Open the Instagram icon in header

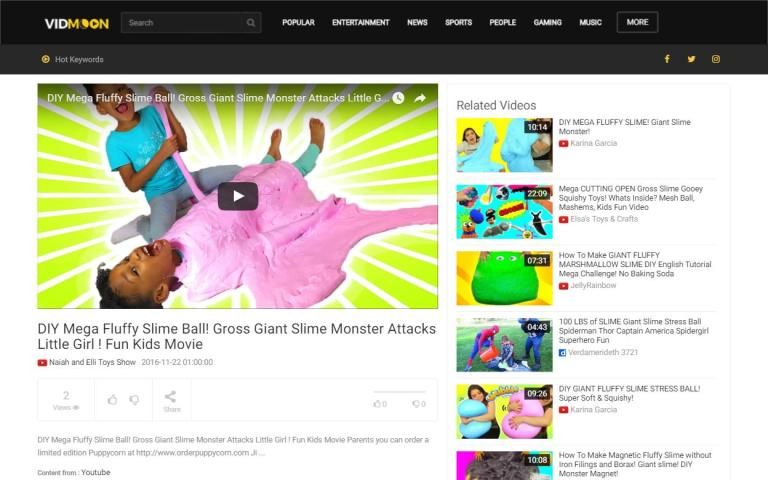pos(716,59)
